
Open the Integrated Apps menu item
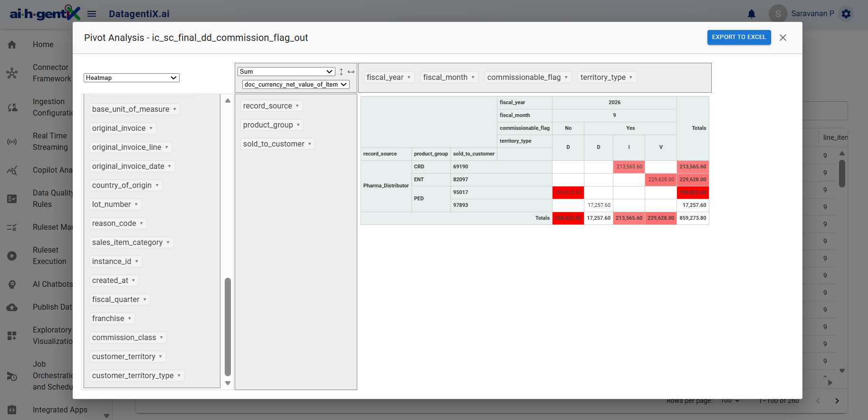[60, 410]
